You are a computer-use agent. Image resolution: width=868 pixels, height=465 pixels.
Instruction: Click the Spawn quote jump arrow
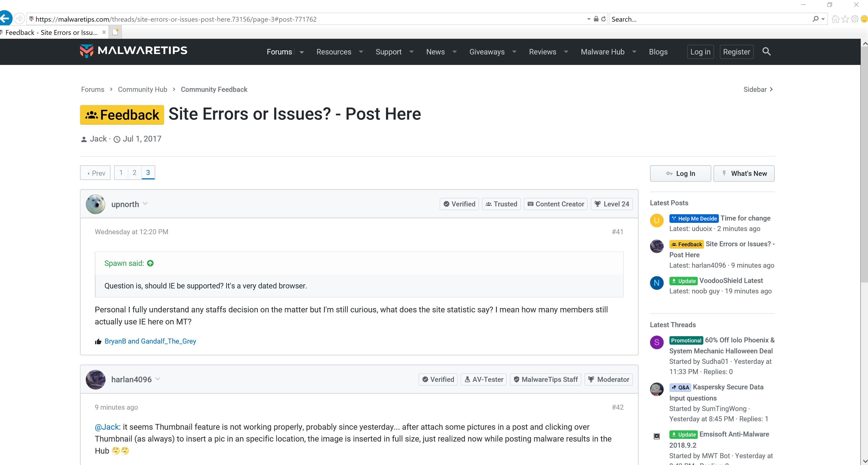coord(150,263)
